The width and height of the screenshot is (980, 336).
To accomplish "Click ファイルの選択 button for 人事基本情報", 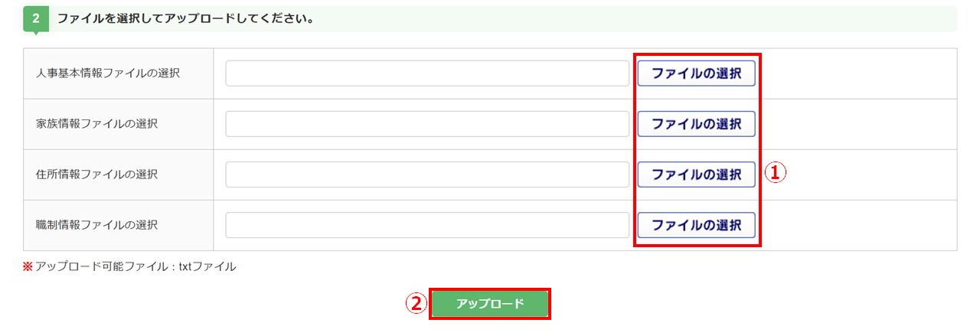I will [696, 73].
